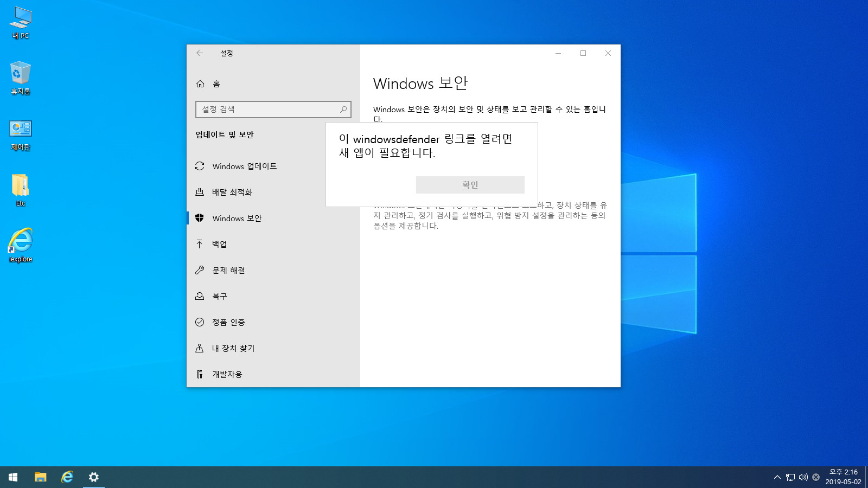
Task: Select 배달 최적화 icon in sidebar
Action: pyautogui.click(x=200, y=192)
